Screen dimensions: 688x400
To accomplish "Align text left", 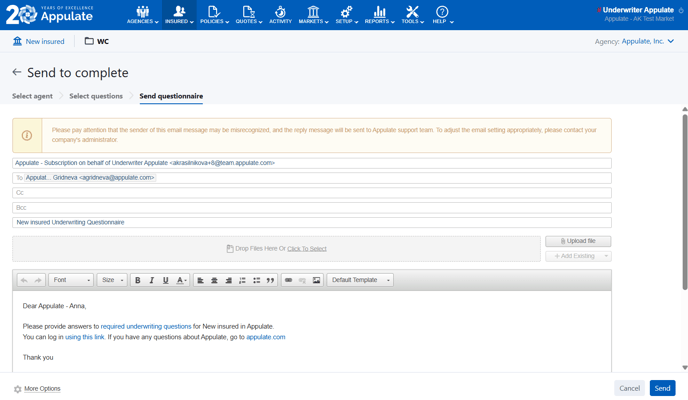I will (x=201, y=280).
